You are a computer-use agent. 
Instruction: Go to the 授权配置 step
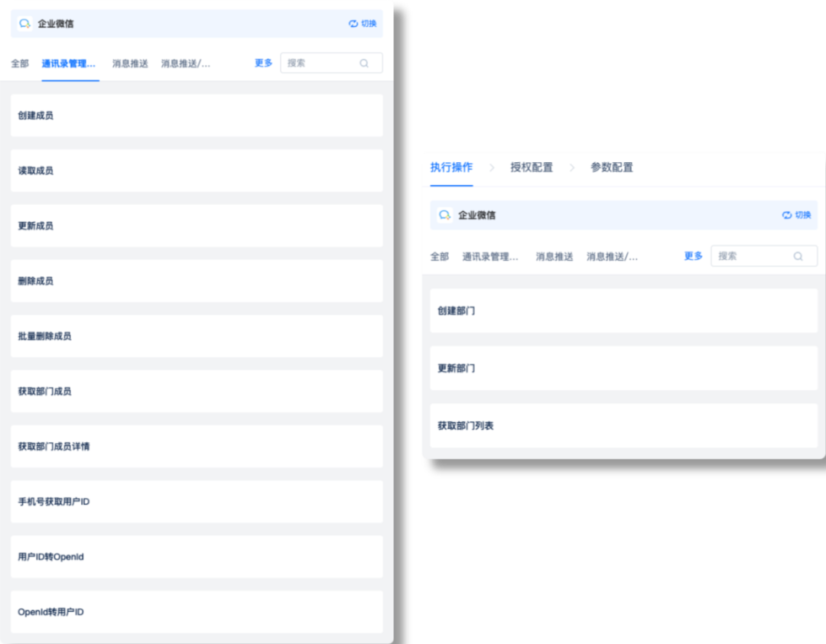point(532,167)
